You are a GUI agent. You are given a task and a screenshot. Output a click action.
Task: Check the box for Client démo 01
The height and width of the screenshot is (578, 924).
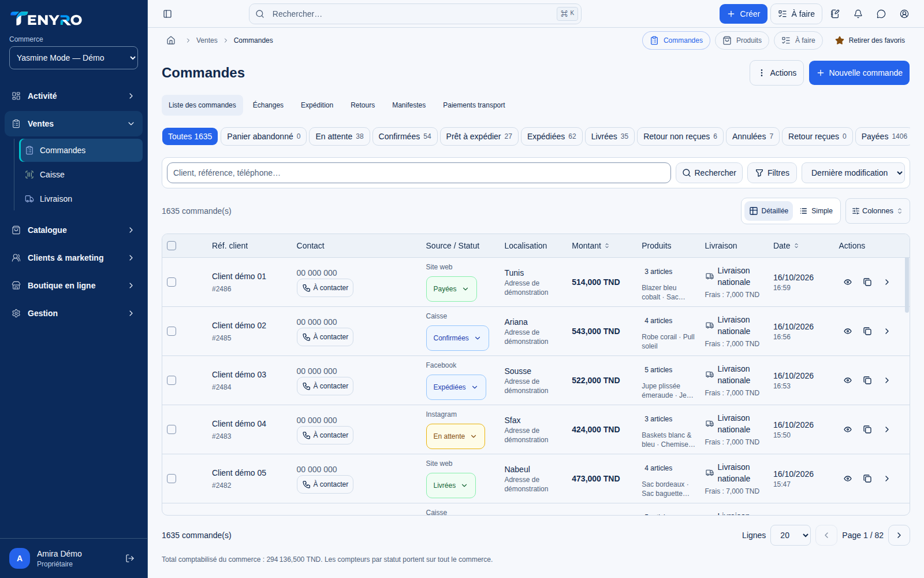pos(172,282)
